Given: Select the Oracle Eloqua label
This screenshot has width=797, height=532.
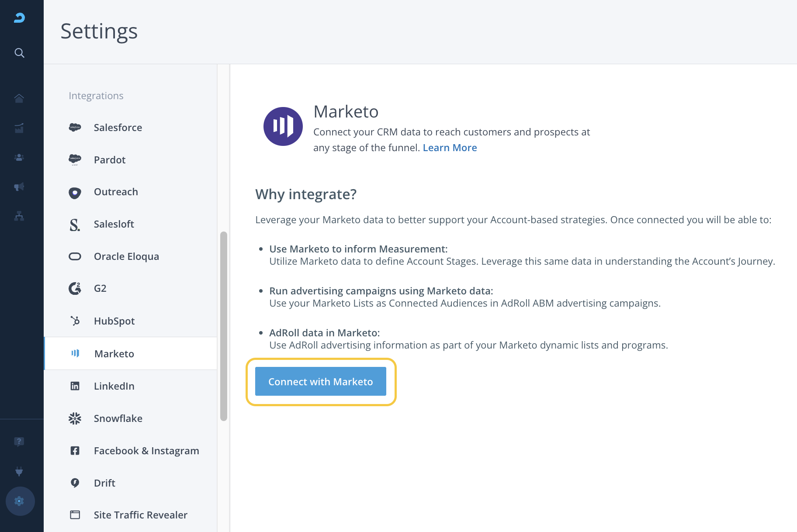Looking at the screenshot, I should click(x=126, y=256).
